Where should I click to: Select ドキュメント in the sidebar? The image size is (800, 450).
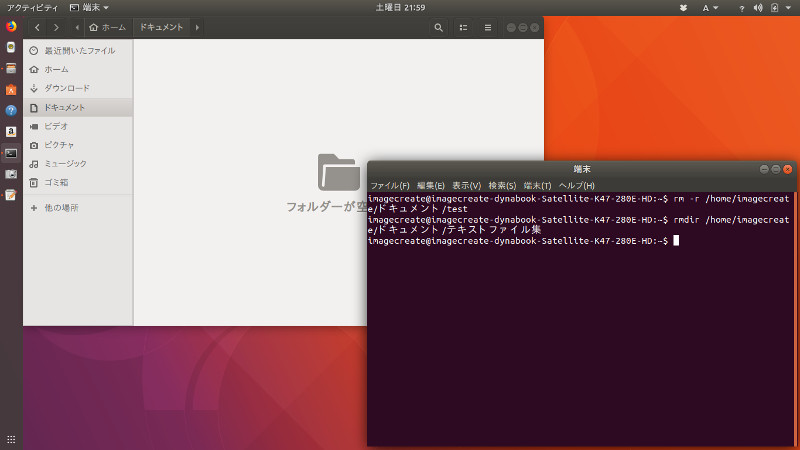click(78, 108)
